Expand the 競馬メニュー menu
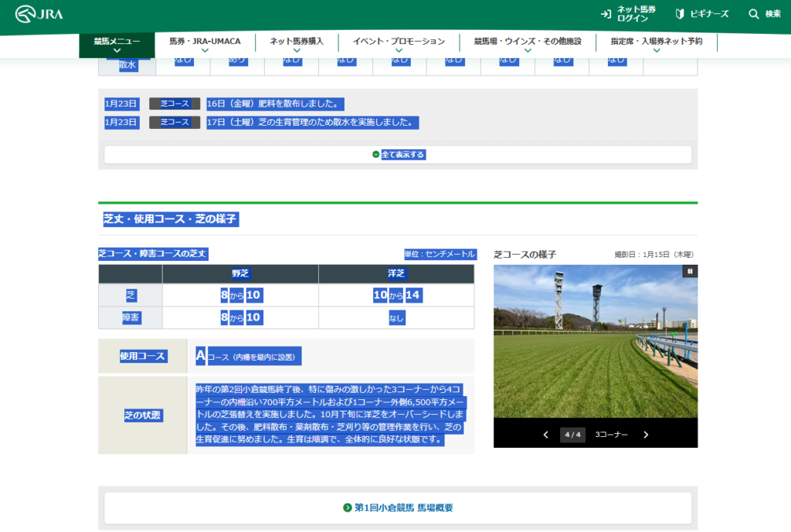This screenshot has height=532, width=791. (117, 44)
